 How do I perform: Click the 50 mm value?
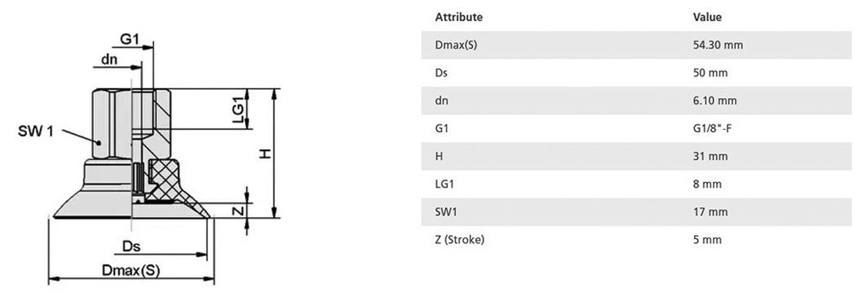pos(709,73)
